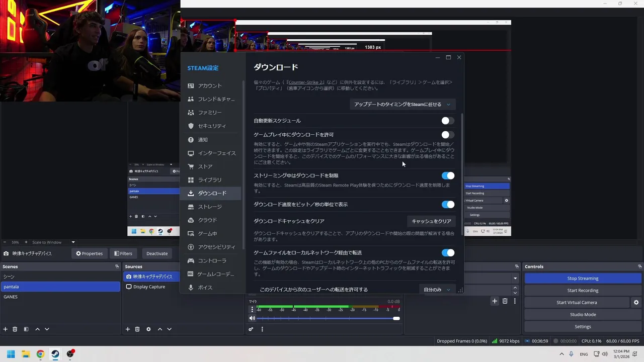Open OBS Settings from the Controls panel
Screen dimensions: 644x362
pyautogui.click(x=583, y=327)
